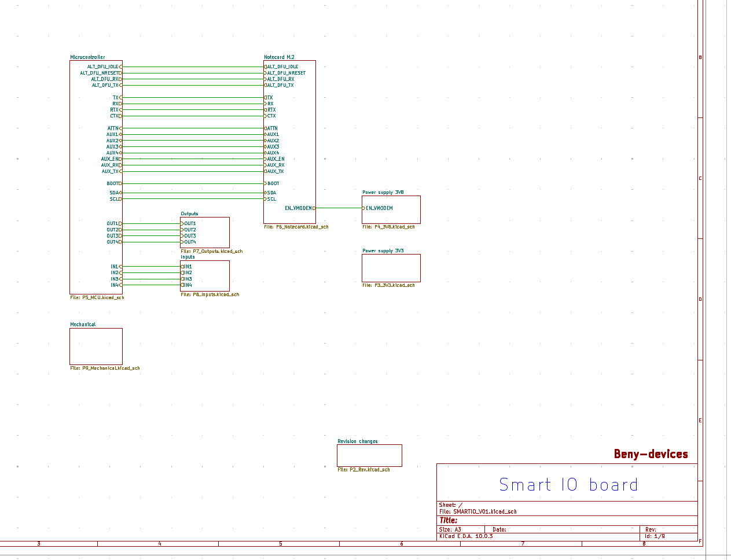
Task: Click the Revision changes sheet box
Action: pos(369,455)
